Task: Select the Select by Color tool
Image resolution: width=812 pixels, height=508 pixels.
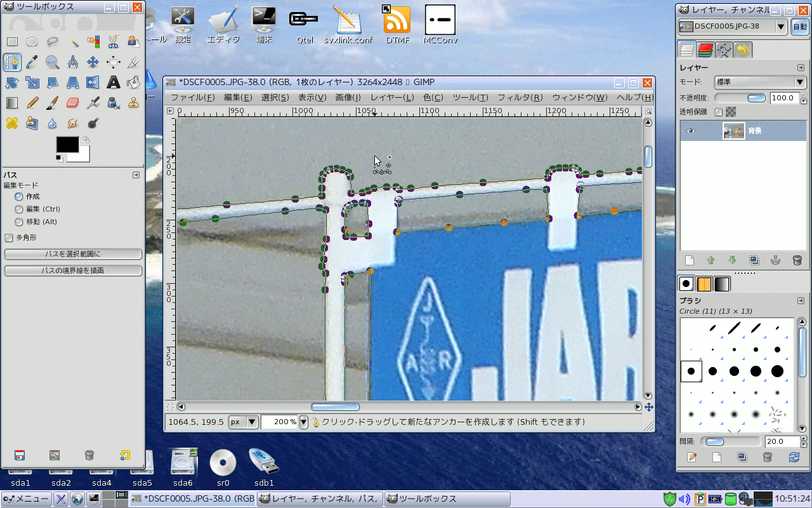Action: (x=93, y=42)
